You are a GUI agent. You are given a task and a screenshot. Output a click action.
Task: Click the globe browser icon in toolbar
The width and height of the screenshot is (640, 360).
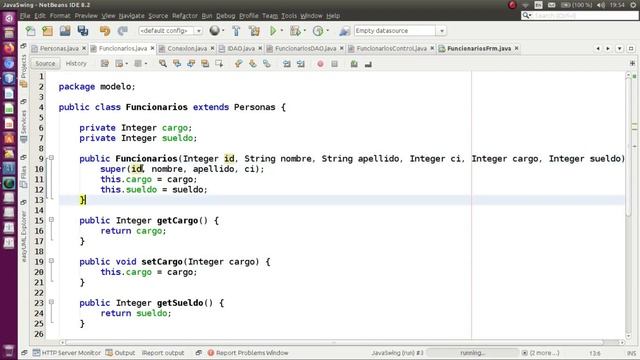point(214,31)
